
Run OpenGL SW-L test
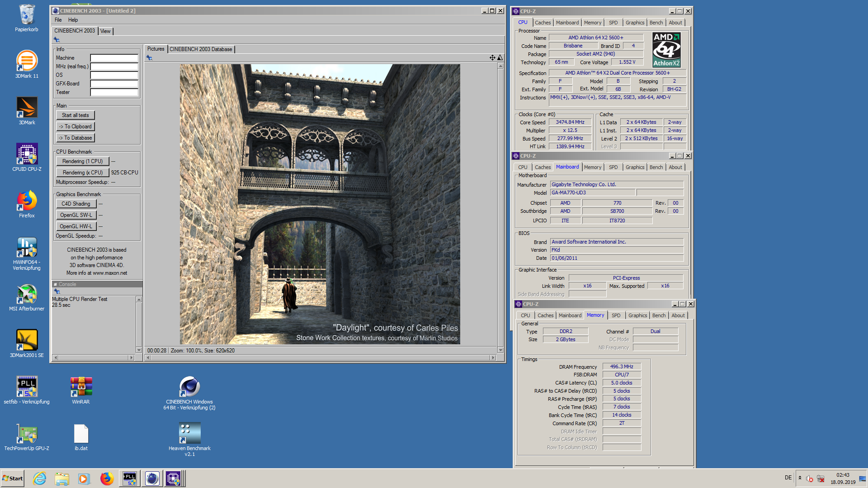76,215
